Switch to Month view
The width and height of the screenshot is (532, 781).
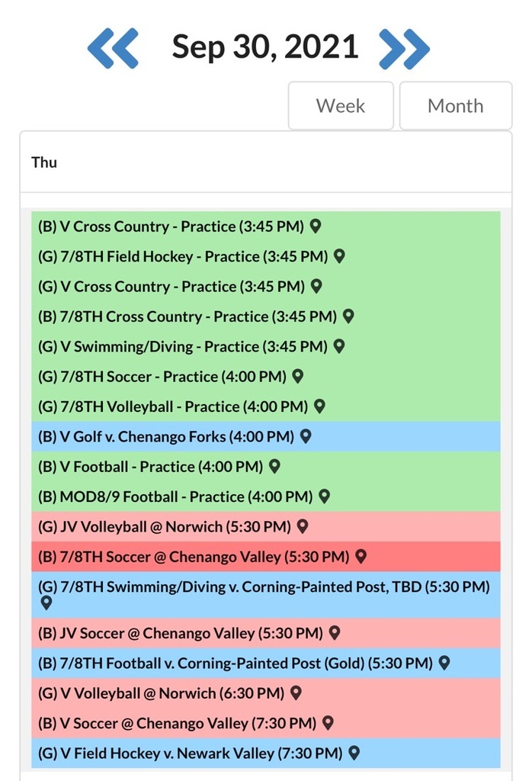click(455, 105)
